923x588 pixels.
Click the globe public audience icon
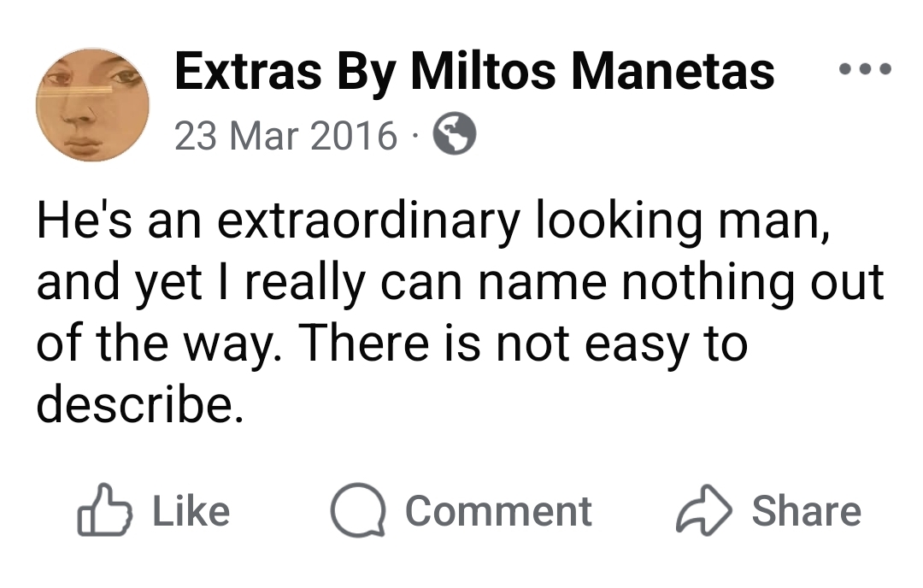click(454, 134)
